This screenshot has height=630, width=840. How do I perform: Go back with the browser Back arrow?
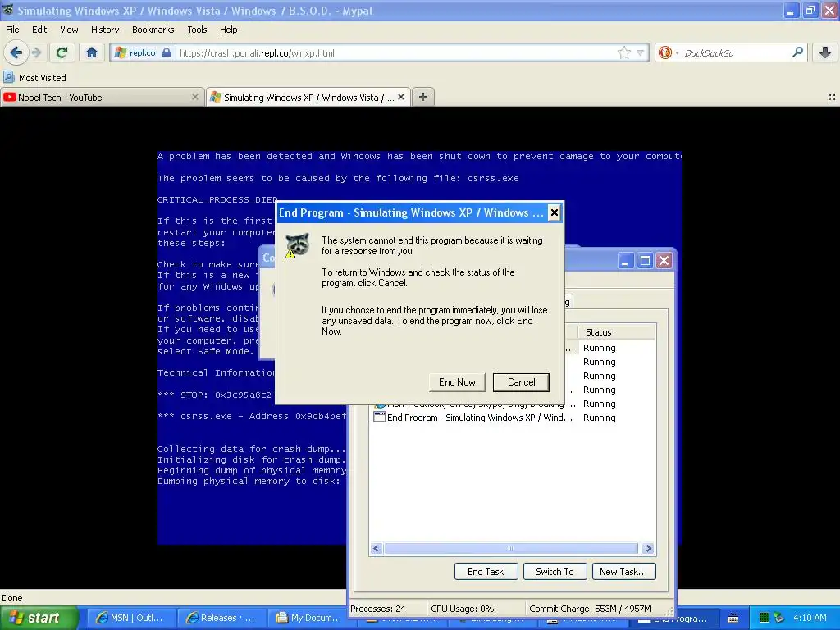click(16, 52)
